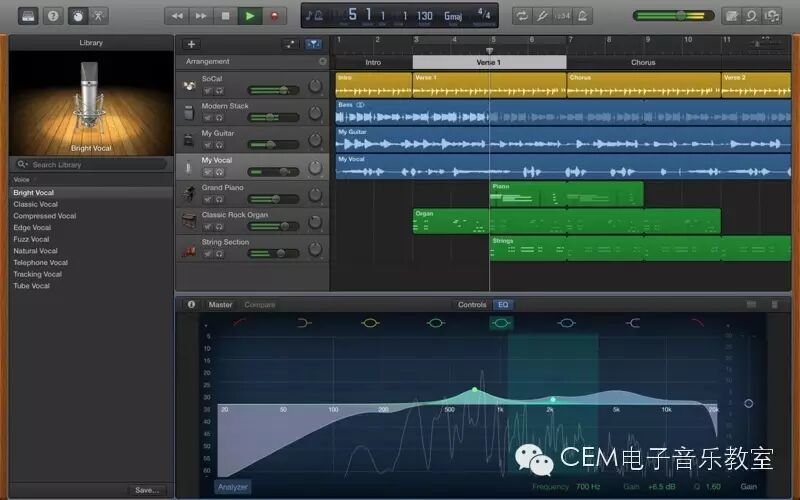Toggle the EQ Analyzer button
The width and height of the screenshot is (800, 500).
coord(233,487)
